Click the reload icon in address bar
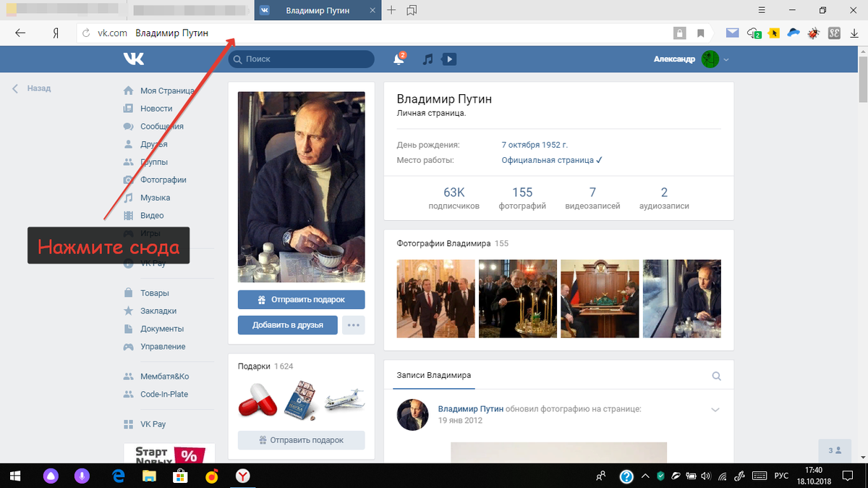 pyautogui.click(x=86, y=33)
